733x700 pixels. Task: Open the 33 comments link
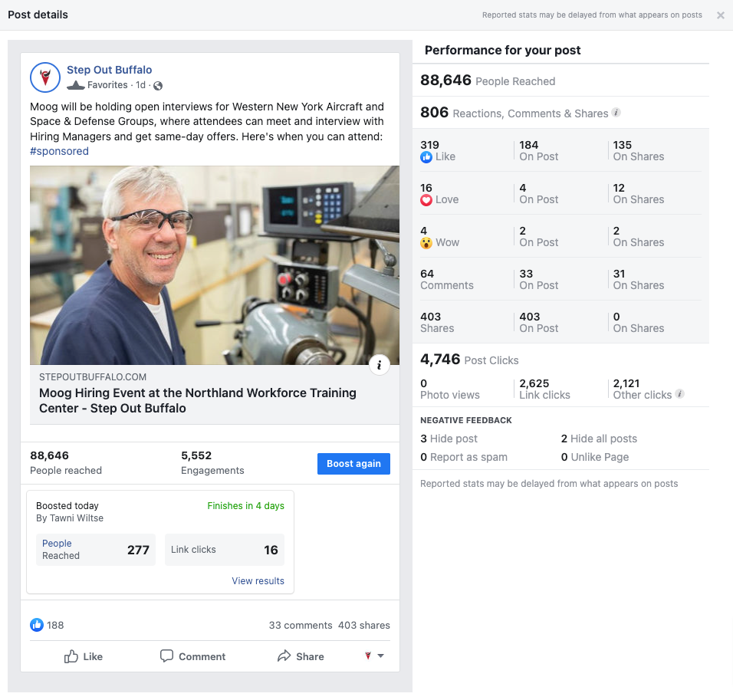(x=301, y=625)
